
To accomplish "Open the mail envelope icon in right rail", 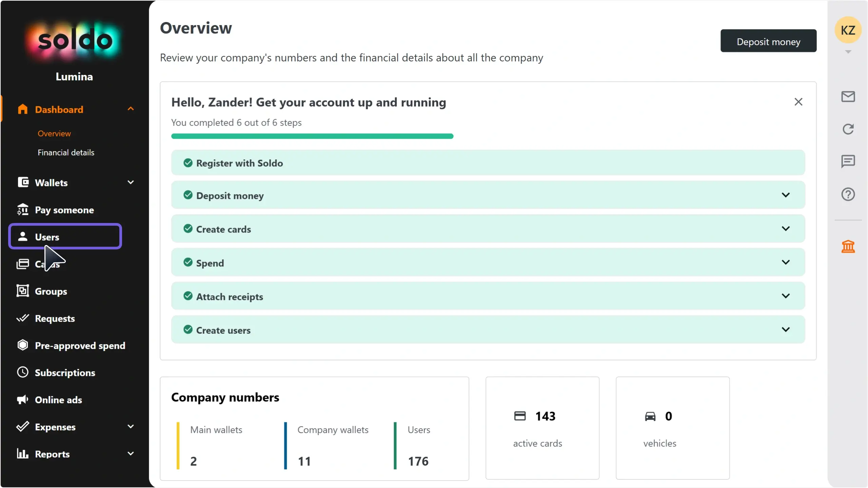I will pos(848,97).
